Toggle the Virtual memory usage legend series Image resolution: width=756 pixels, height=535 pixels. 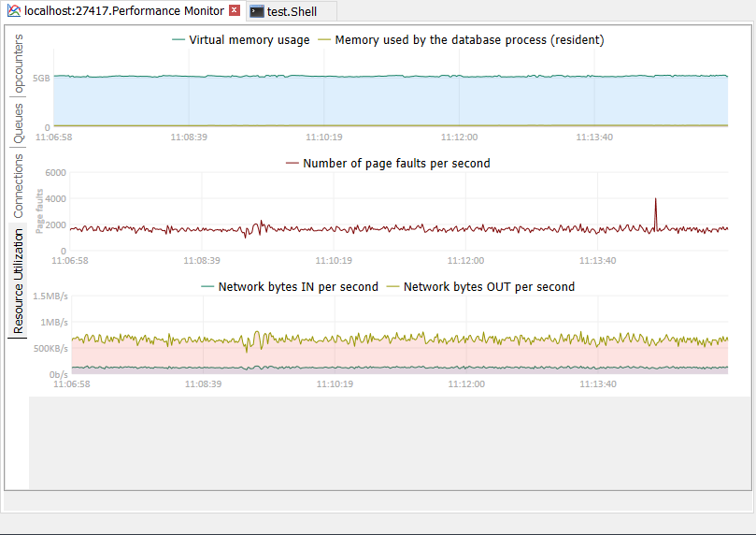[x=249, y=40]
